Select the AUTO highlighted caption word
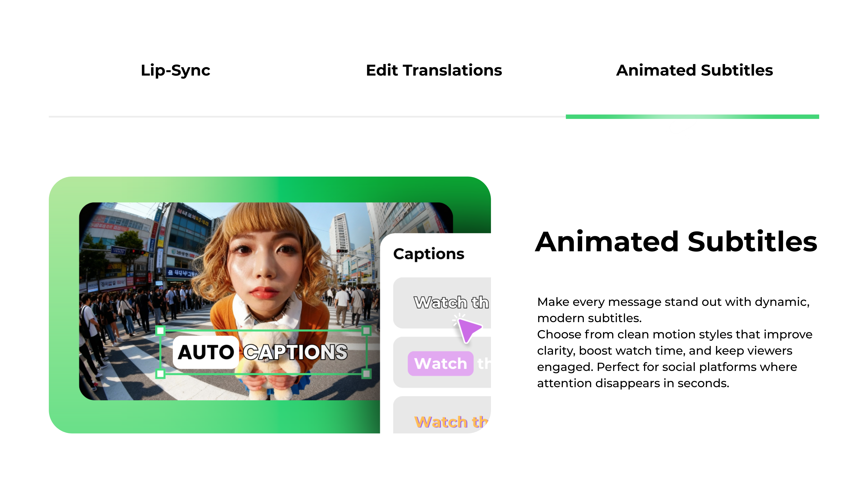Image resolution: width=868 pixels, height=488 pixels. pyautogui.click(x=205, y=352)
